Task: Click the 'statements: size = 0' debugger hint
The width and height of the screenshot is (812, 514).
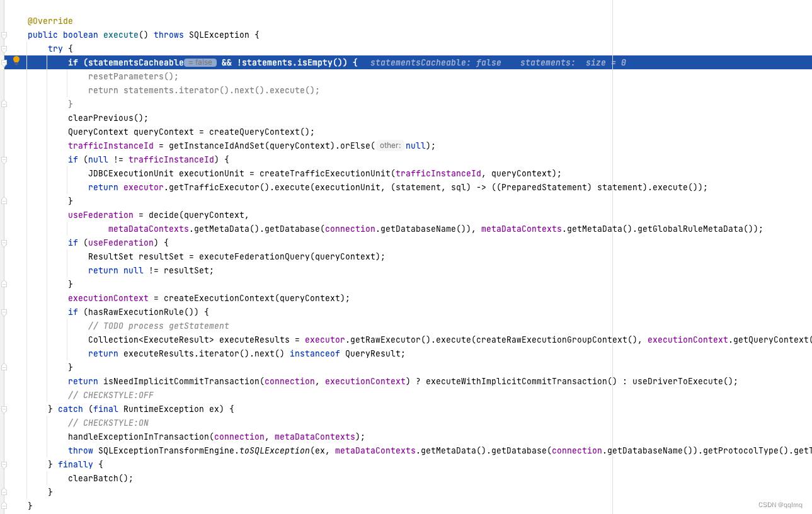Action: pos(573,62)
